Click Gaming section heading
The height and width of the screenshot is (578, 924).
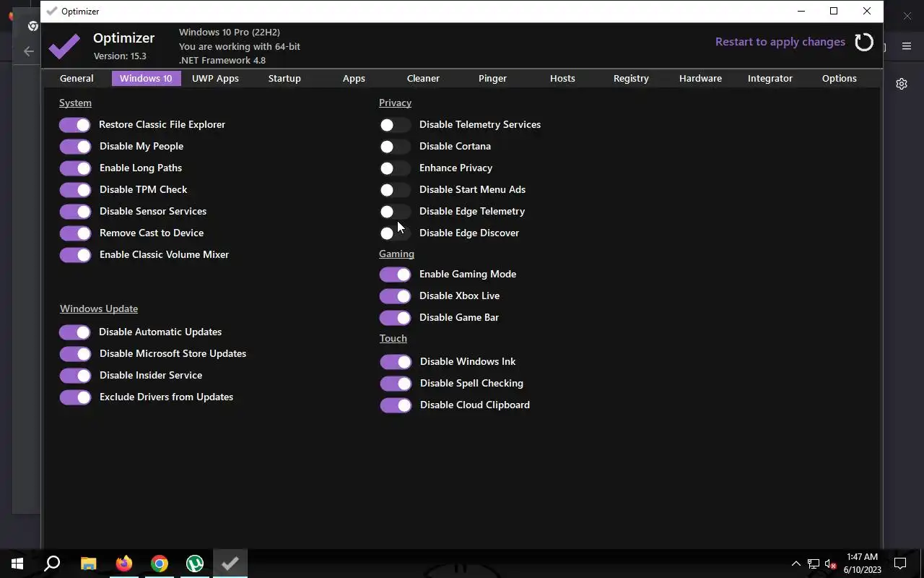tap(396, 254)
